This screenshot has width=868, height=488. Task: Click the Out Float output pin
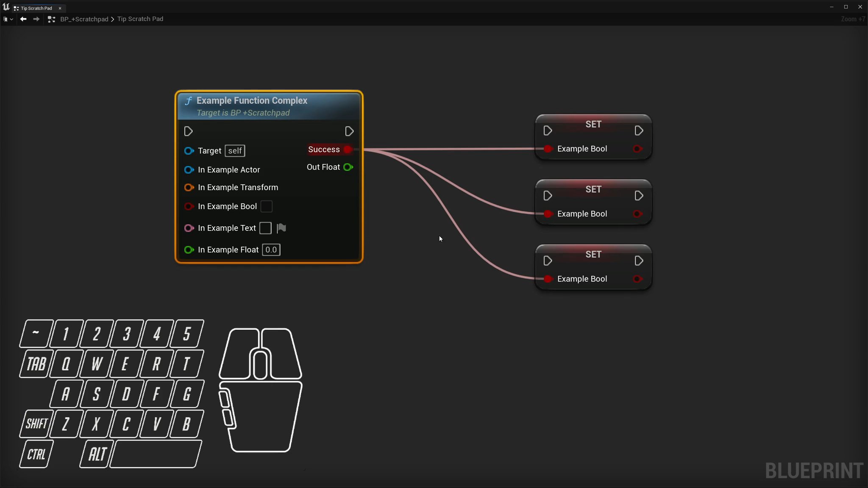click(x=348, y=167)
